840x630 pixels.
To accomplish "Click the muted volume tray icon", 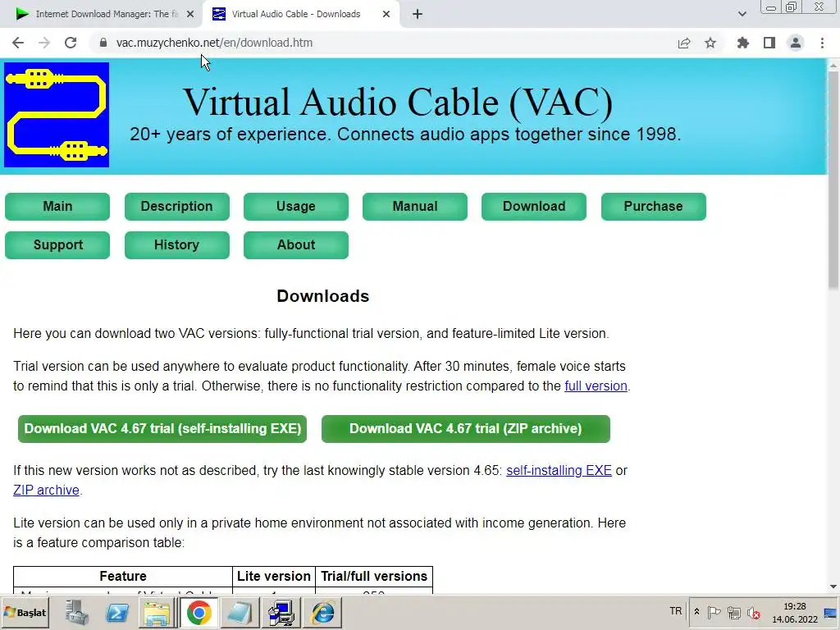I will pos(754,612).
